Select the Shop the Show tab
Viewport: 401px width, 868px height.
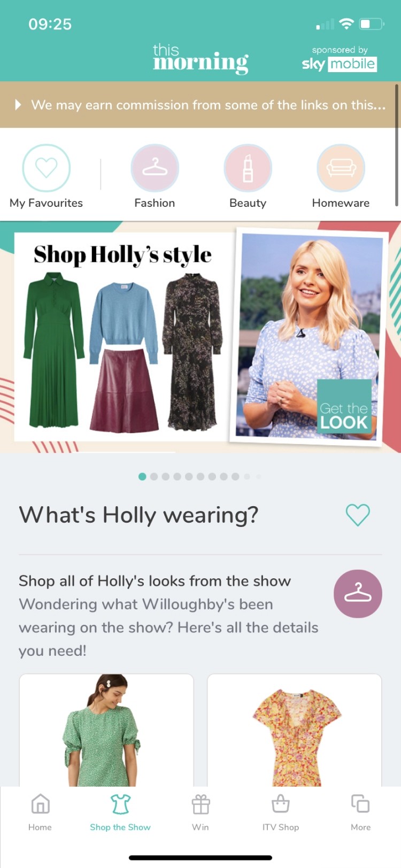[x=120, y=812]
